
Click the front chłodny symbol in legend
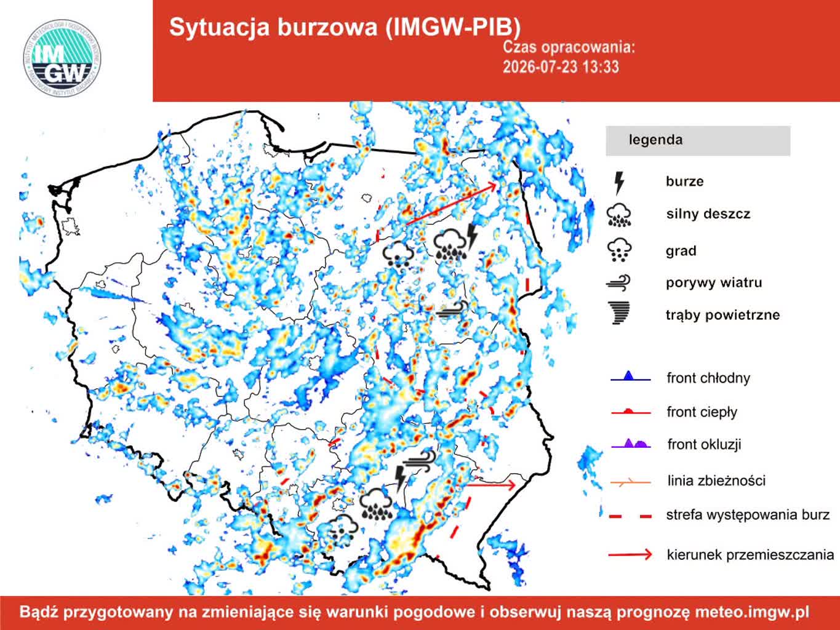(630, 377)
